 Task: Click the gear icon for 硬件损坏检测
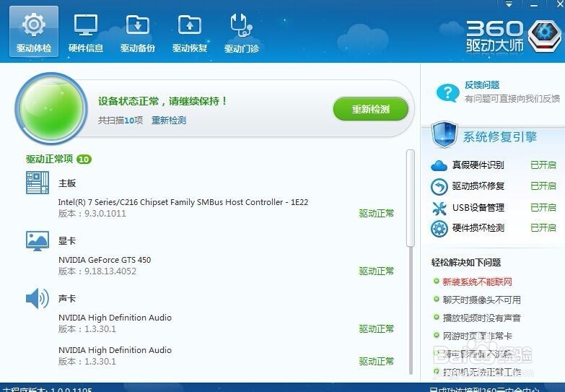[x=439, y=228]
